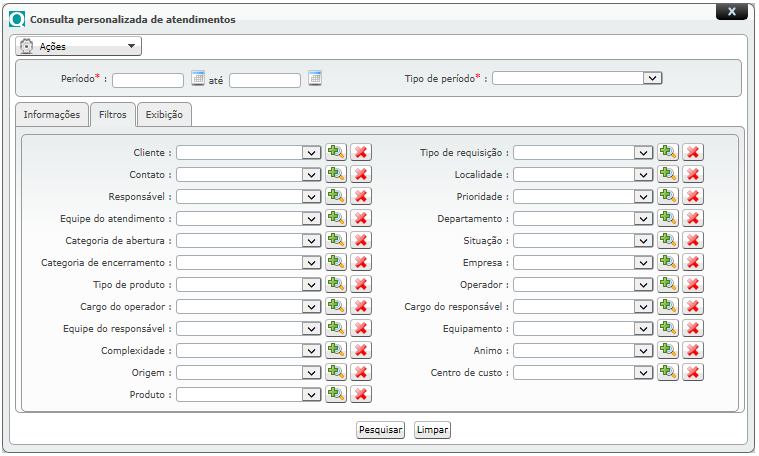Screen dimensions: 759x456
Task: Click the add/search icon beside Produto
Action: 336,394
